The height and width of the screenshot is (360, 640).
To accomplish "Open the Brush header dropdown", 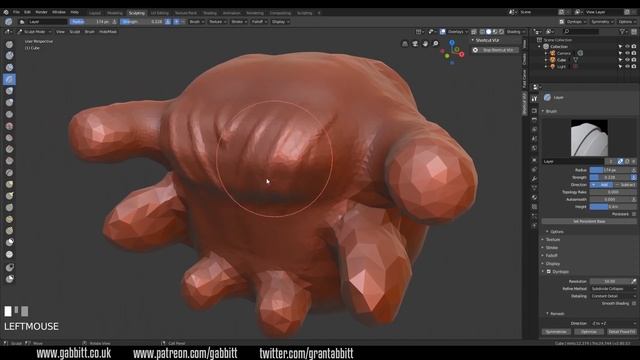I will (196, 22).
